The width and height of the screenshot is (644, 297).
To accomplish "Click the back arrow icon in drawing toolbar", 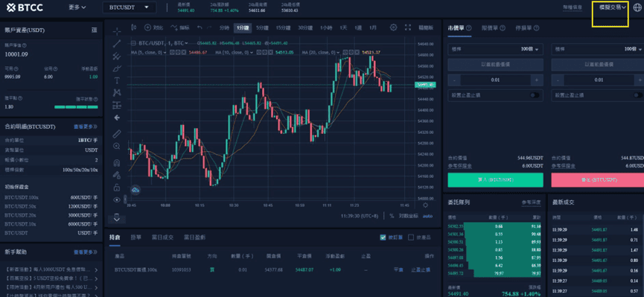I will coord(117,118).
